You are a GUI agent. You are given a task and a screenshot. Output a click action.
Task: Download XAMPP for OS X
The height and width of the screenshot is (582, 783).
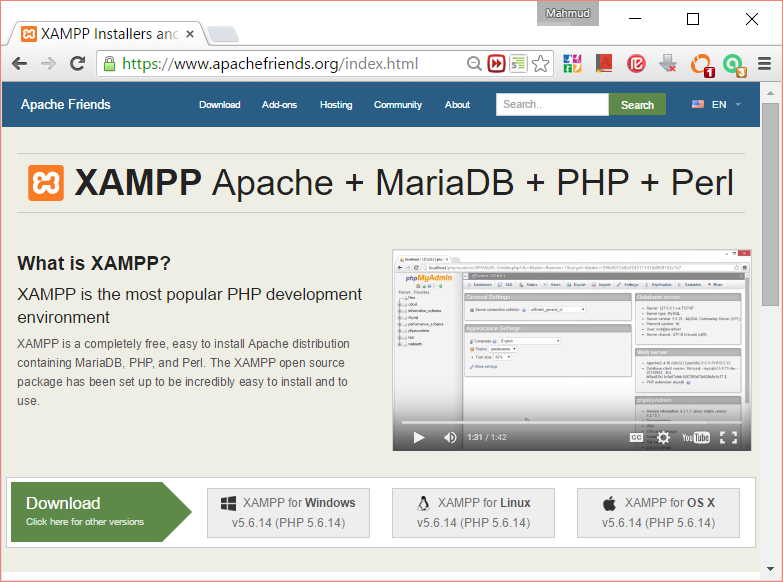tap(658, 513)
